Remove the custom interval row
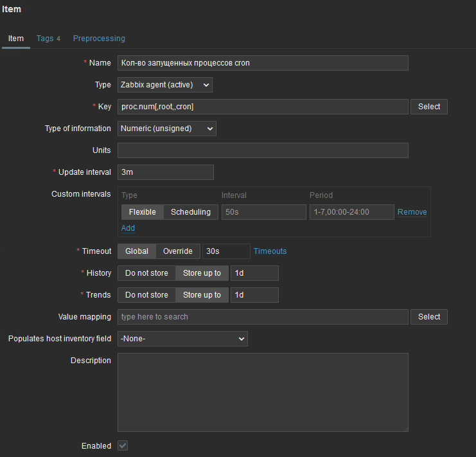 412,212
